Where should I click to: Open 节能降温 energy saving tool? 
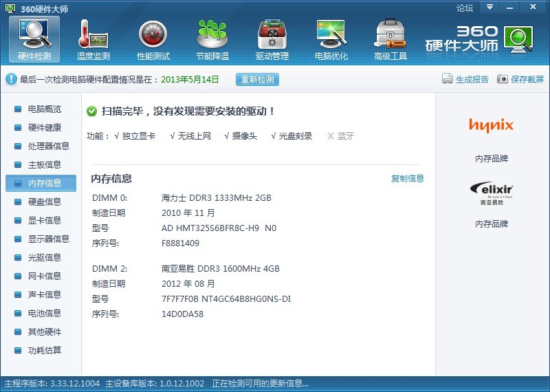tap(212, 39)
